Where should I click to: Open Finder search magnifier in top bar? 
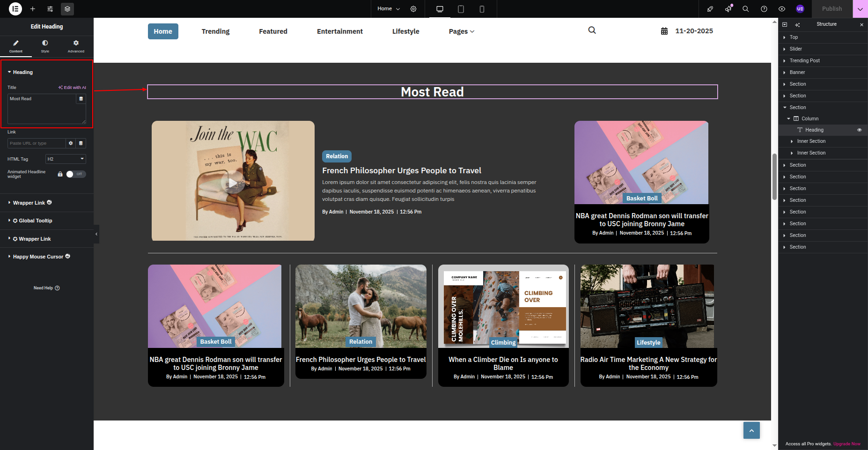(746, 9)
